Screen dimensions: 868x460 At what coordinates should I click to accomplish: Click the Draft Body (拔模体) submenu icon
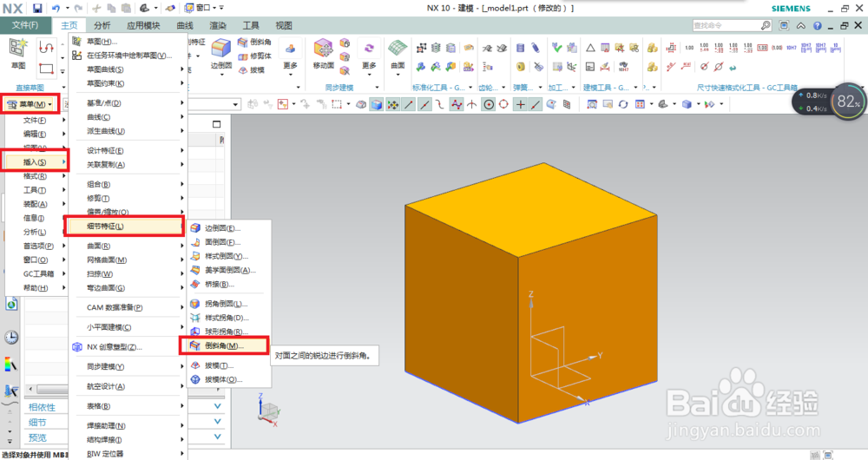coord(195,379)
